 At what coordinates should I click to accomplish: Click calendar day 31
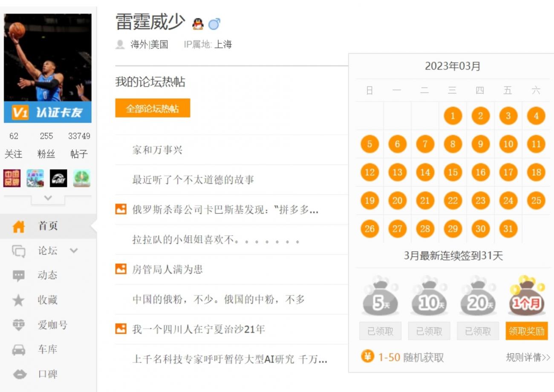(508, 229)
